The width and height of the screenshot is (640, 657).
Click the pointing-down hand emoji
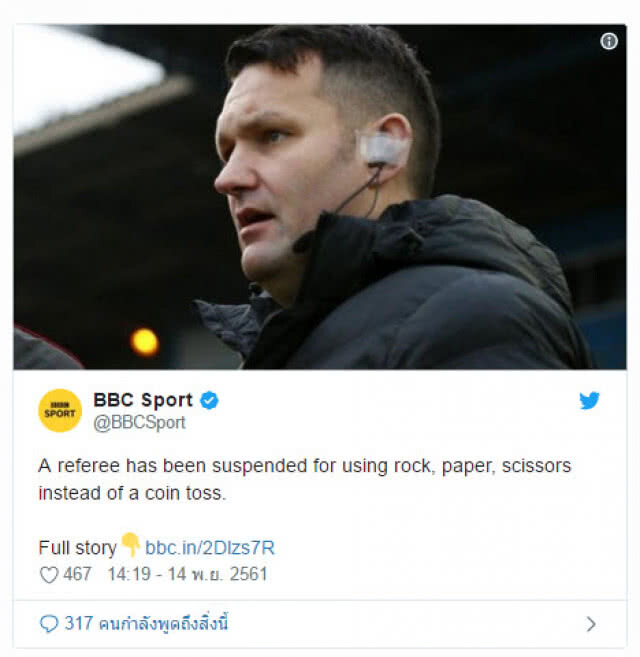coord(131,544)
